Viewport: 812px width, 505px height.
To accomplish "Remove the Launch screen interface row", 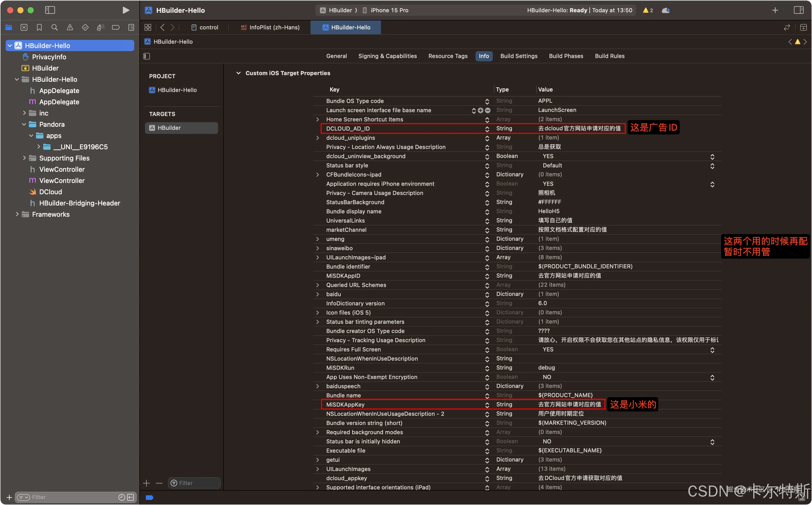I will tap(488, 110).
